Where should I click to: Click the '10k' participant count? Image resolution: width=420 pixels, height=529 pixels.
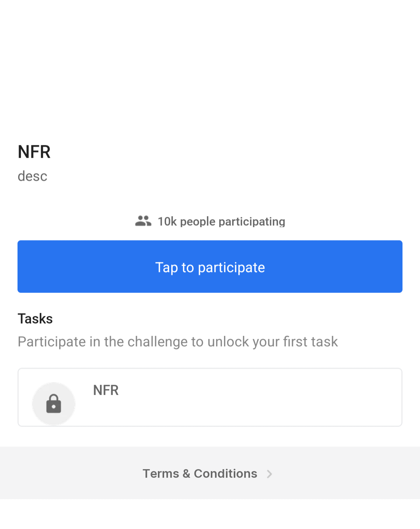pos(167,221)
